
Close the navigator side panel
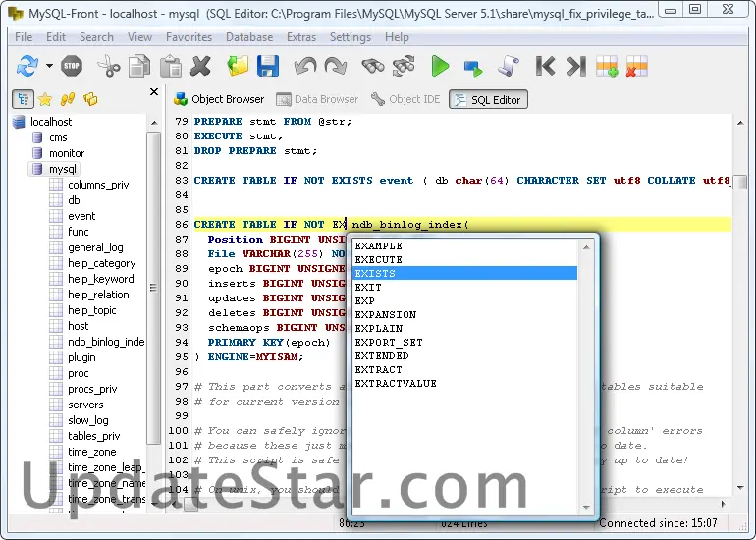pyautogui.click(x=154, y=91)
